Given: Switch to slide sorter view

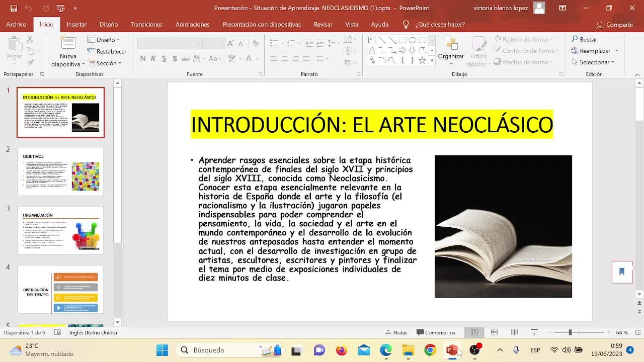Looking at the screenshot, I should (x=494, y=332).
